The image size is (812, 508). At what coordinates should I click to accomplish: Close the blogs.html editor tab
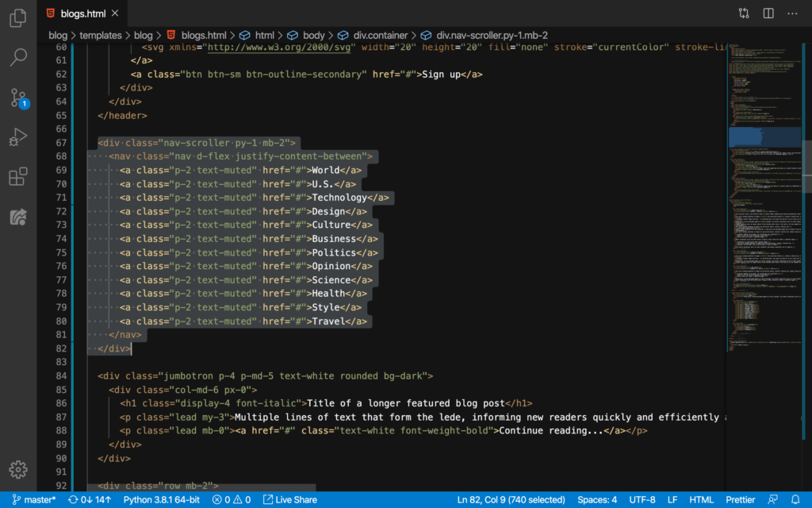click(x=115, y=13)
